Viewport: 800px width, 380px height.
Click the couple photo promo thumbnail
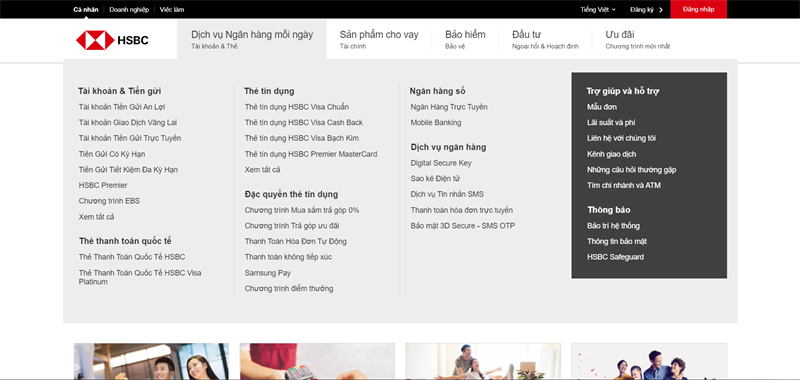click(151, 361)
